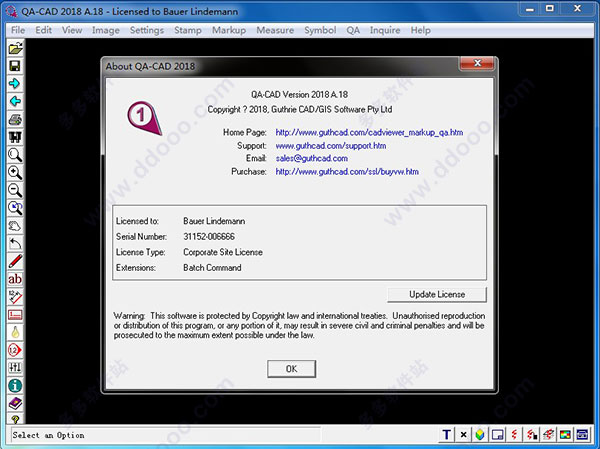Go to previous drawing with left arrow
600x449 pixels.
tap(15, 101)
